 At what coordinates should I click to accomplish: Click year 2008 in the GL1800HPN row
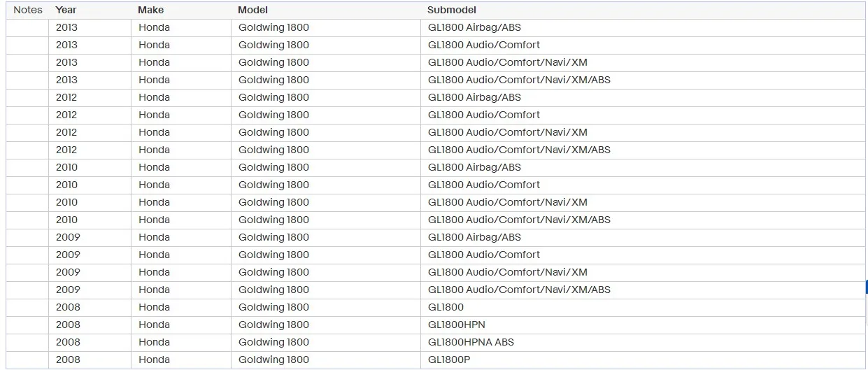click(68, 325)
